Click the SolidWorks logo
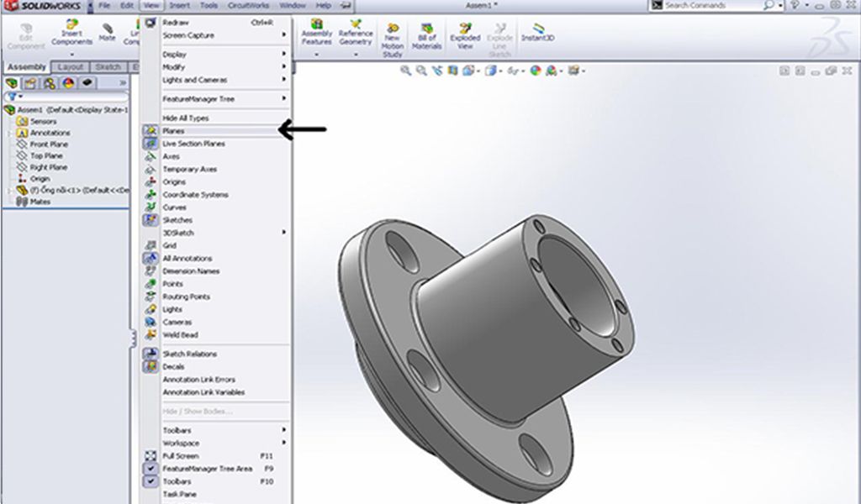Screen dimensions: 861x504 [x=43, y=6]
